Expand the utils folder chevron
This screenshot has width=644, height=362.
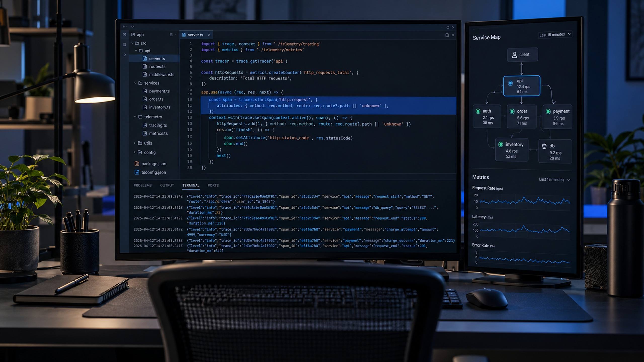135,143
